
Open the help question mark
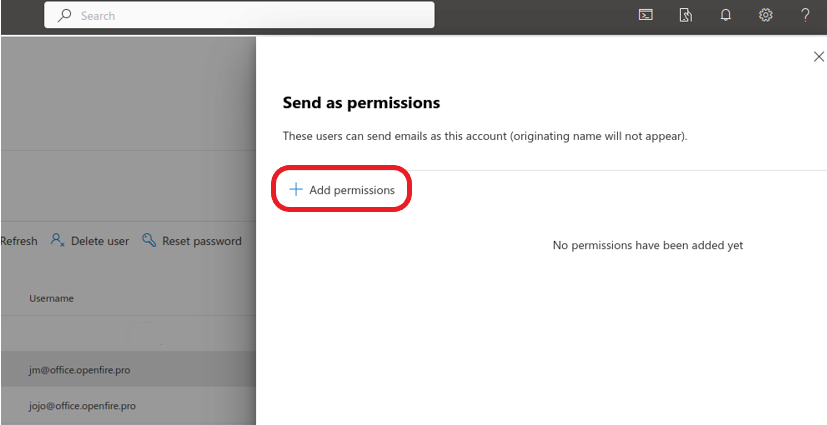[805, 15]
